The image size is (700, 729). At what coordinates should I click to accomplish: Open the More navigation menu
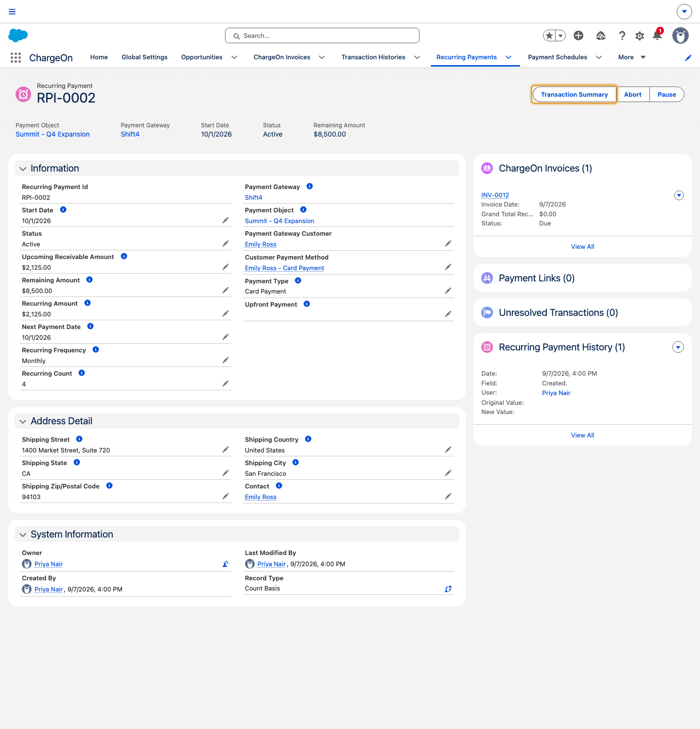[x=632, y=57]
